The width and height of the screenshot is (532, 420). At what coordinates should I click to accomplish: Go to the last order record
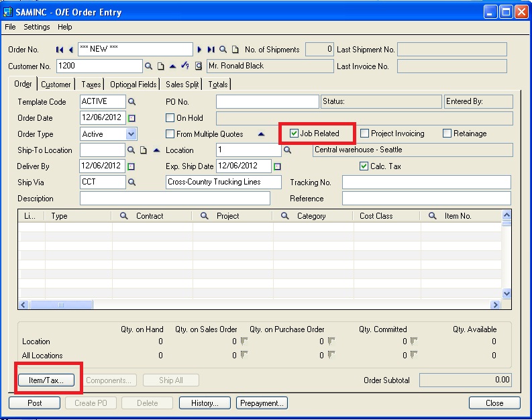(x=211, y=50)
